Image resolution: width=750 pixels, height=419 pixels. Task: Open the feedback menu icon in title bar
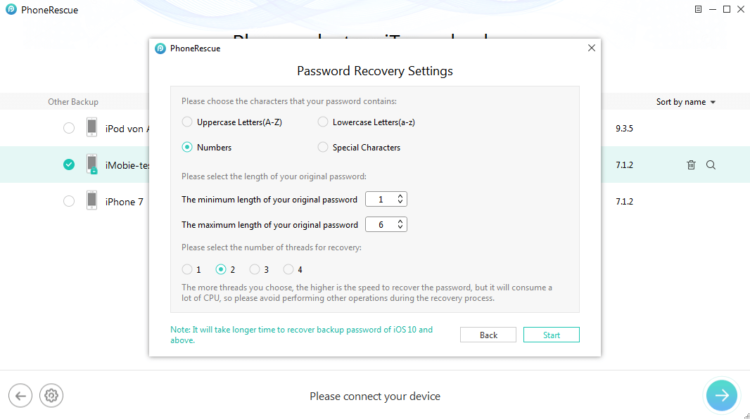(698, 9)
